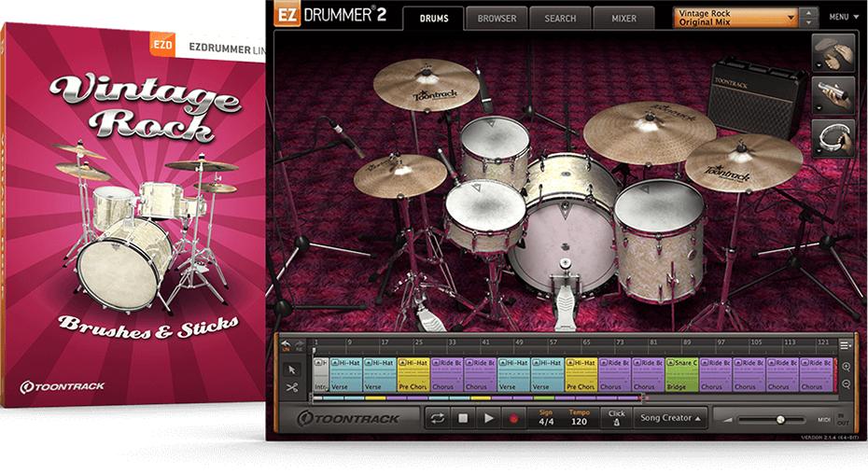Zoom out on the song track timeline

[846, 384]
